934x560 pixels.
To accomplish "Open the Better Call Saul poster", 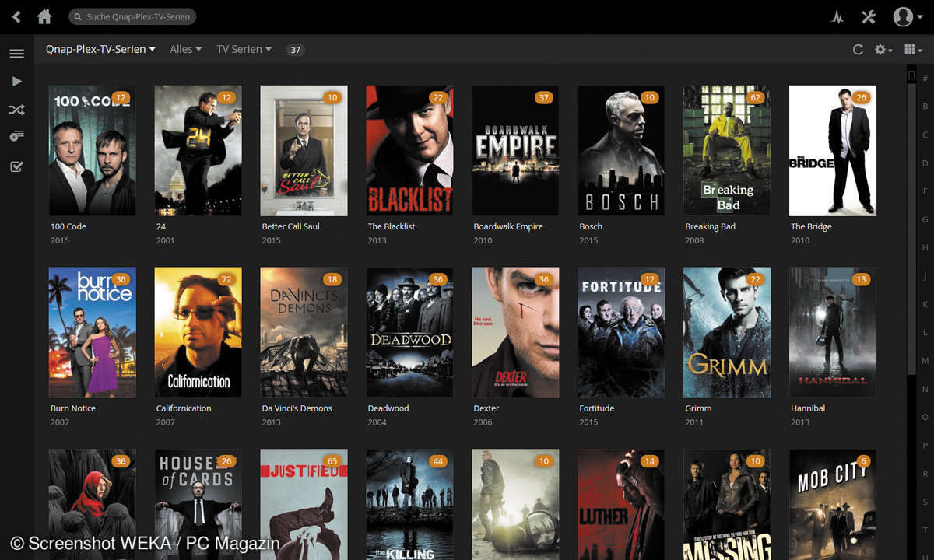I will (304, 150).
